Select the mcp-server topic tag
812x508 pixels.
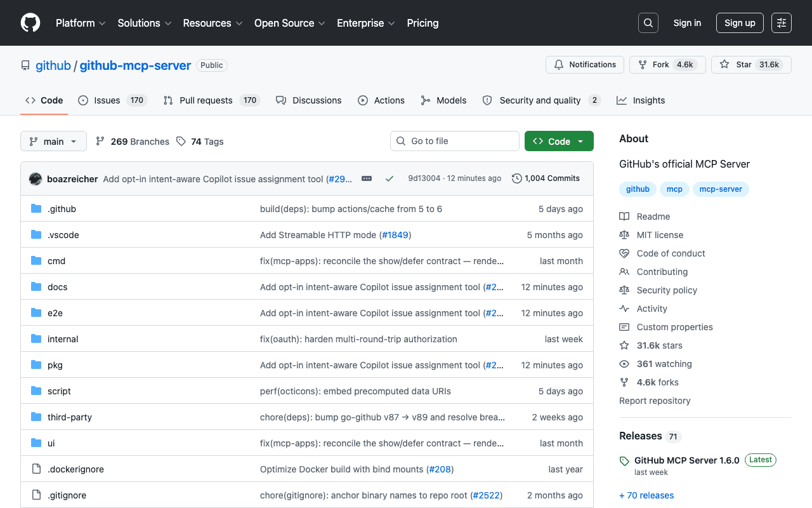pos(721,189)
